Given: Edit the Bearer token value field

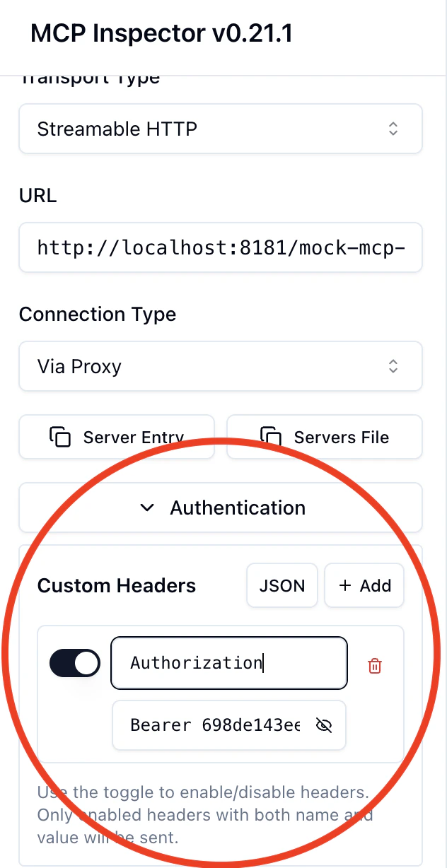Looking at the screenshot, I should pyautogui.click(x=229, y=725).
